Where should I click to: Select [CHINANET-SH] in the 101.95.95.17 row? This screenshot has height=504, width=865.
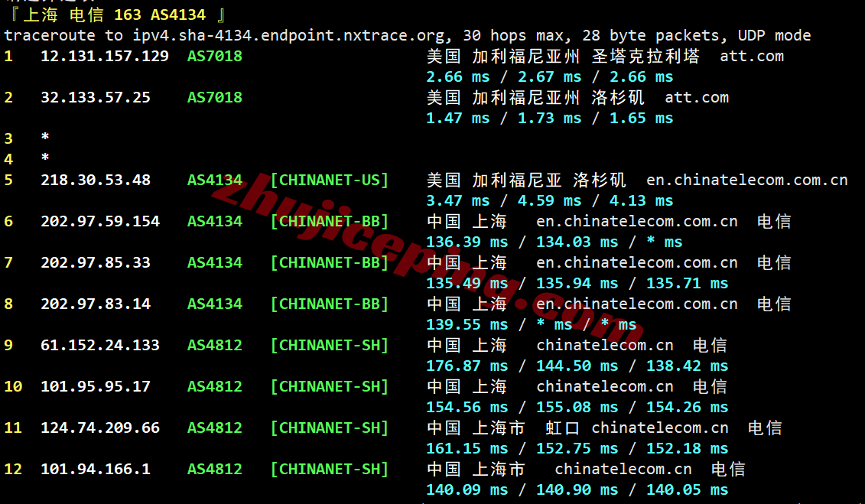(x=330, y=387)
